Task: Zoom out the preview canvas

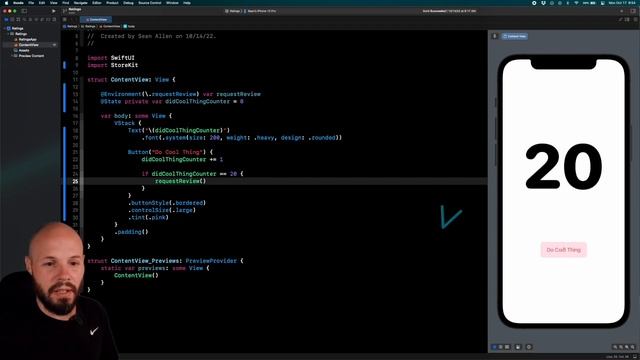Action: [615, 347]
